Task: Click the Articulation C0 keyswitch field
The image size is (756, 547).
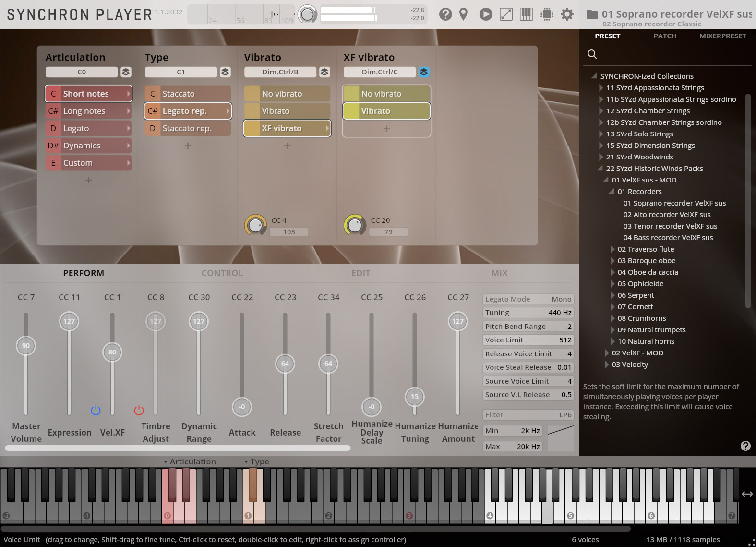Action: point(82,72)
